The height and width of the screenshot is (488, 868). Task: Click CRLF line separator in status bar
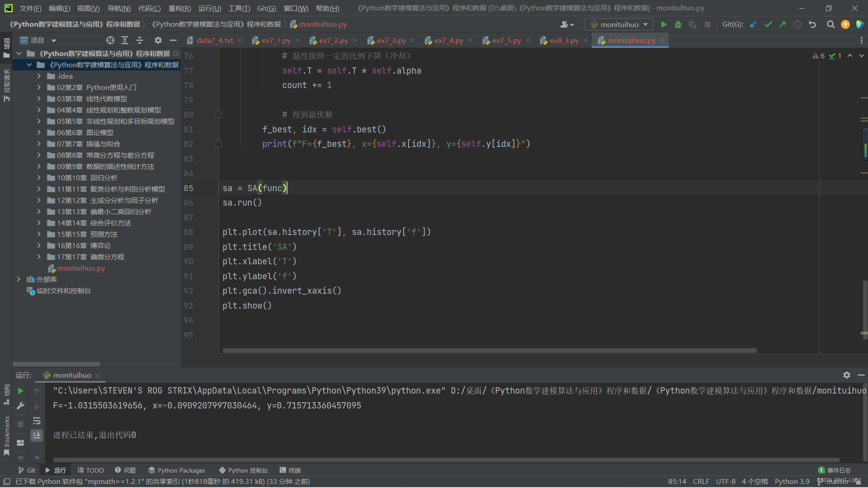701,481
